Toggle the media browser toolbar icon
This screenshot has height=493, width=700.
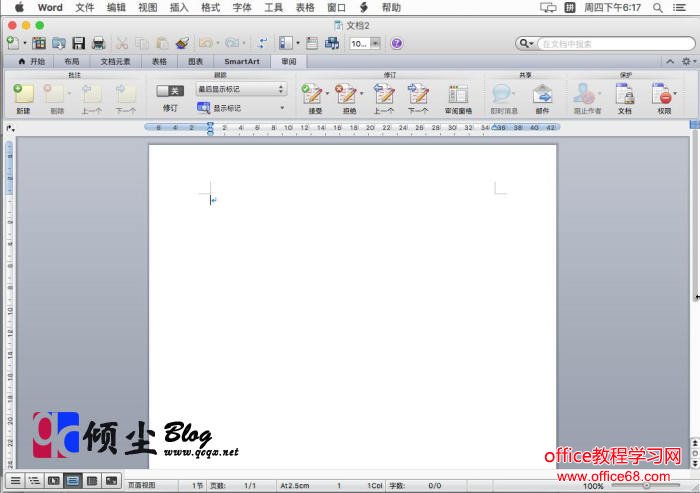[x=332, y=43]
